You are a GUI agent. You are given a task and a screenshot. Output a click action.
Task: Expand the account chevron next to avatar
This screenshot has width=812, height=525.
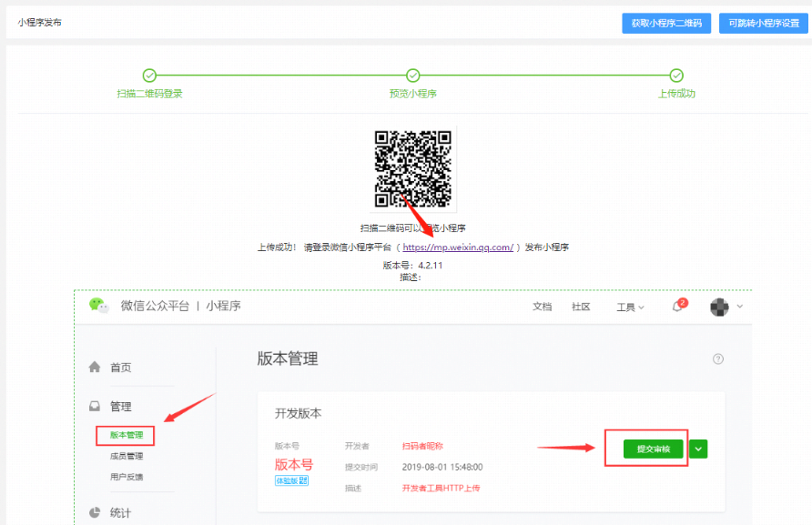pyautogui.click(x=740, y=307)
